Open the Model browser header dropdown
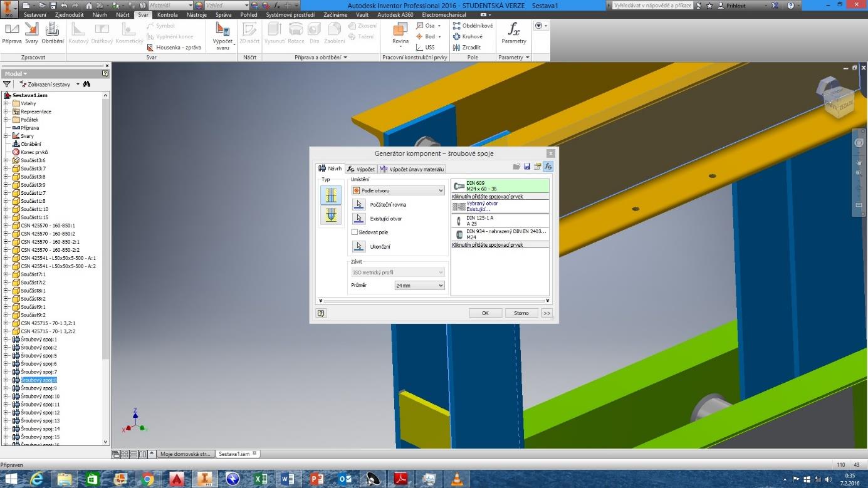 pos(16,73)
